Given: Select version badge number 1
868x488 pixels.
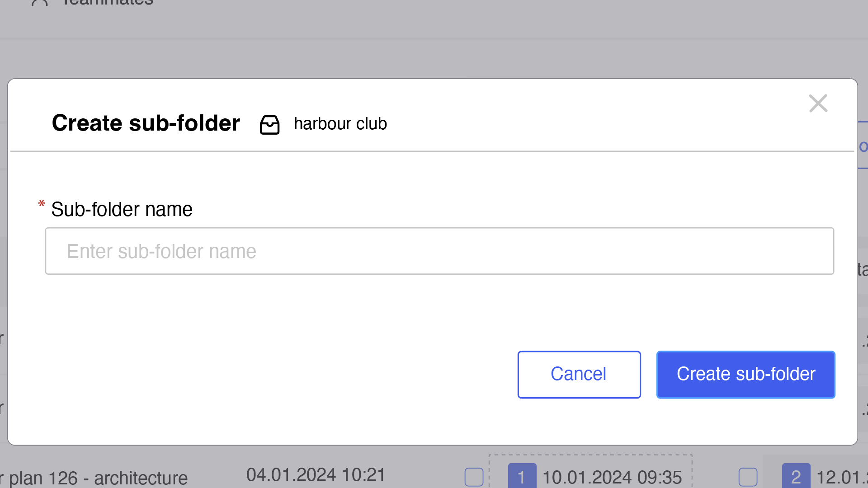Looking at the screenshot, I should [522, 476].
